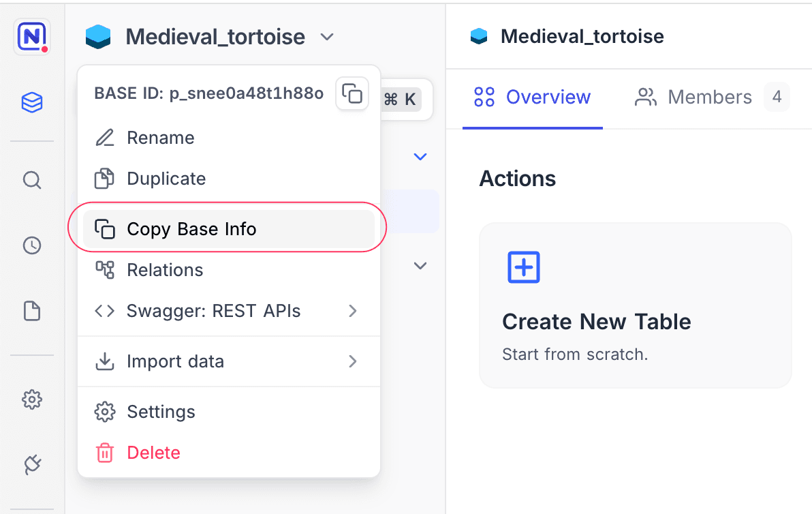
Task: Click the Create New Table card
Action: [x=635, y=305]
